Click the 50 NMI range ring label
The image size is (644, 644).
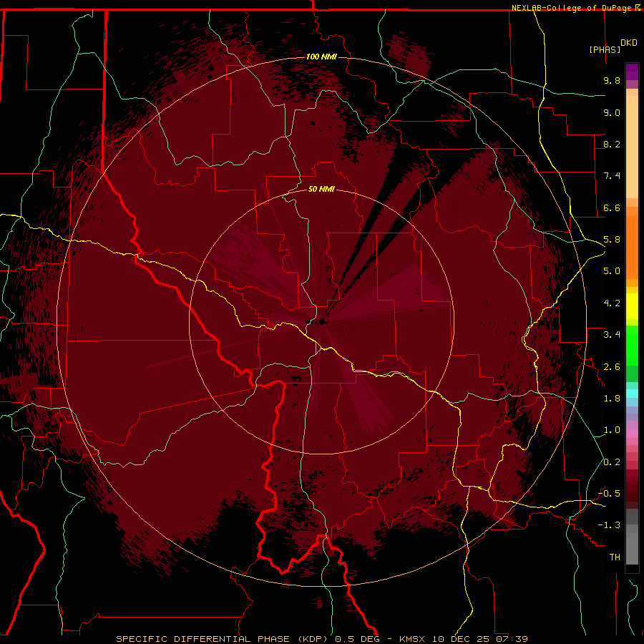click(321, 189)
